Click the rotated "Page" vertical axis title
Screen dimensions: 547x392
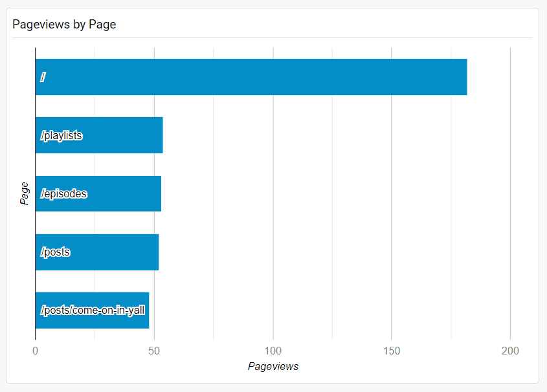tap(25, 193)
